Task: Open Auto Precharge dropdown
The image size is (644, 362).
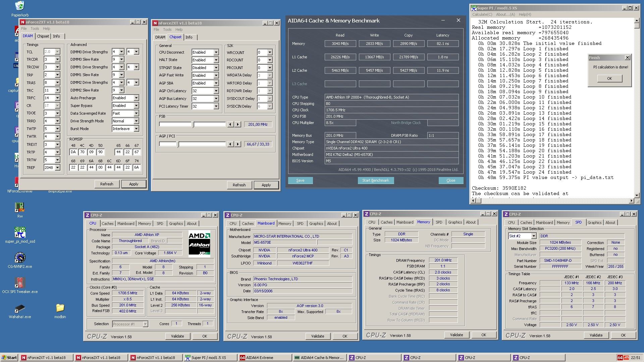Action: coord(136,98)
